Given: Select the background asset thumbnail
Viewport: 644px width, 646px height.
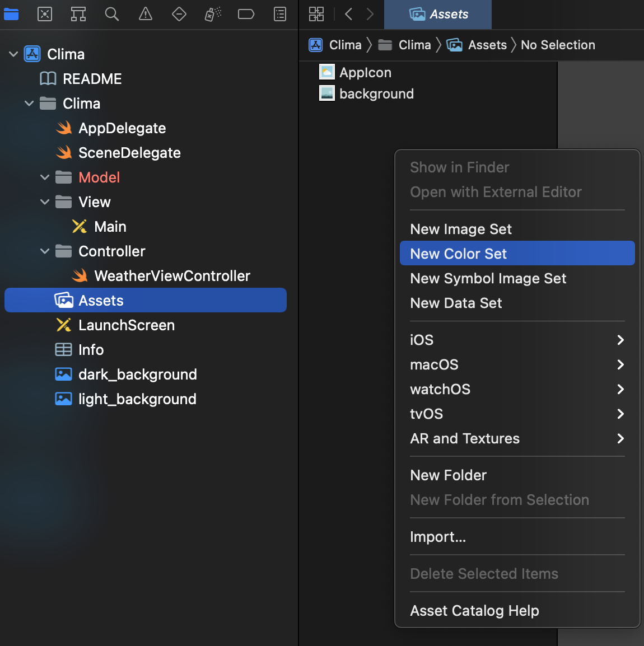Looking at the screenshot, I should (x=326, y=93).
